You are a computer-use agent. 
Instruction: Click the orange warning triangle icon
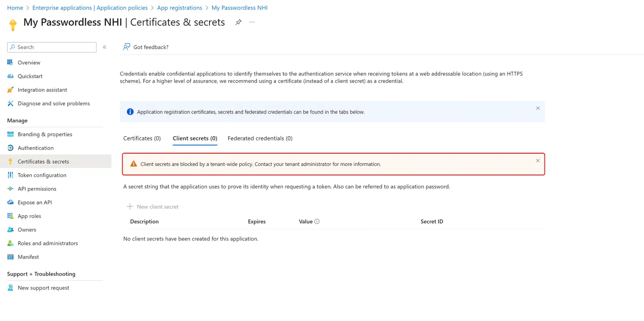(133, 164)
